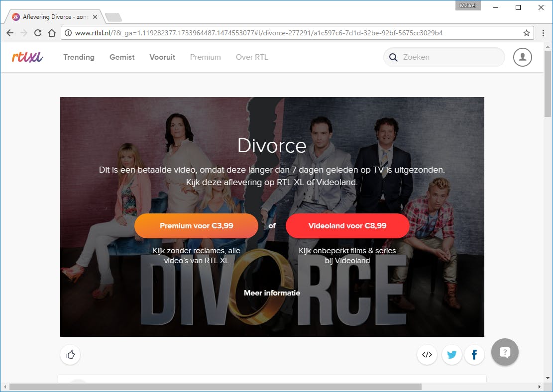Click the vertical scrollbar thumb

[548, 84]
